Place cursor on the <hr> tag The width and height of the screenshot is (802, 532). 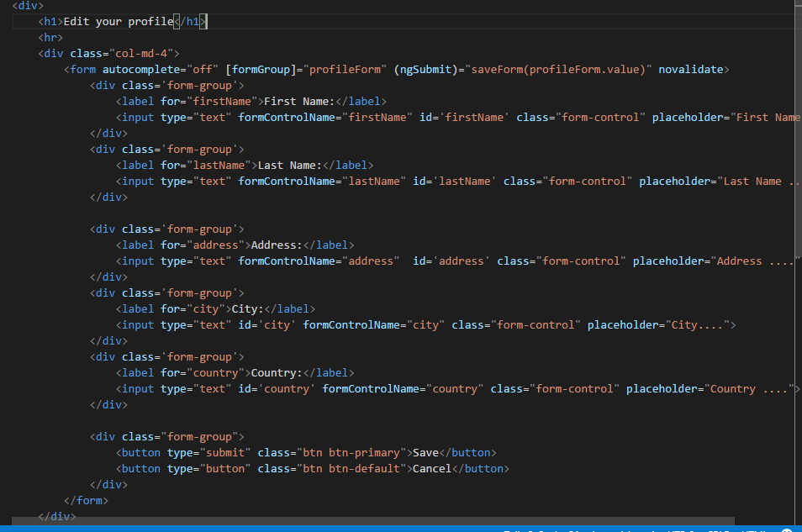pos(50,37)
